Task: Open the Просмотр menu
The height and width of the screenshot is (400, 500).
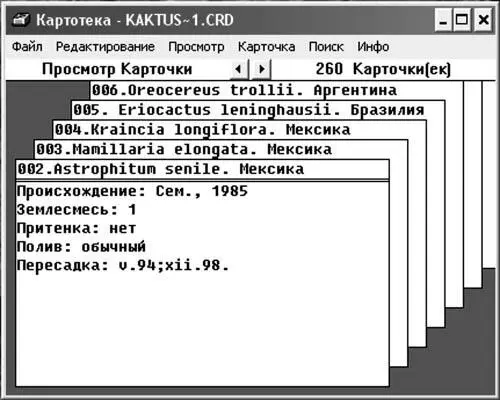Action: (196, 47)
